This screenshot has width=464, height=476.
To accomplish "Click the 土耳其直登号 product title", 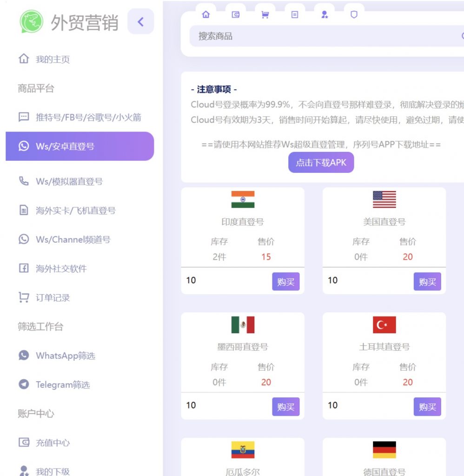I will (384, 347).
